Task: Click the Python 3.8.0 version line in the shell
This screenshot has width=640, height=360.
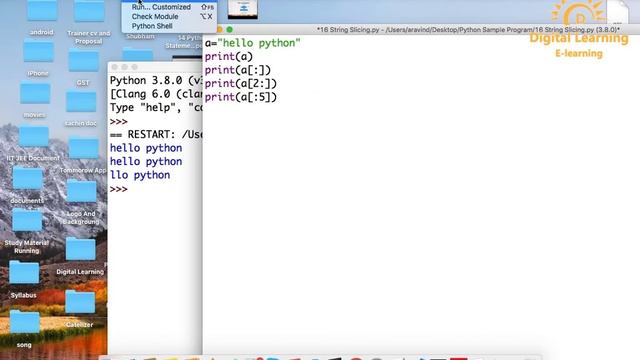Action: coord(156,80)
